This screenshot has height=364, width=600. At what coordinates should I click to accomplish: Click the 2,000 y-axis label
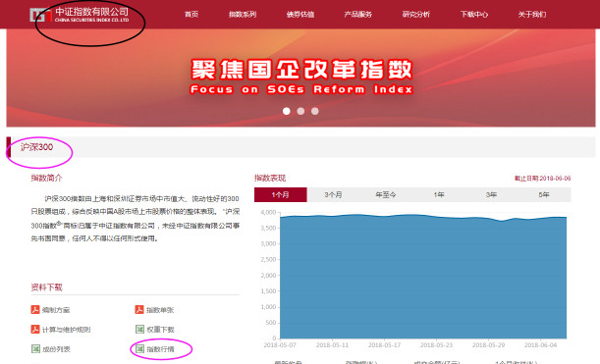268,276
